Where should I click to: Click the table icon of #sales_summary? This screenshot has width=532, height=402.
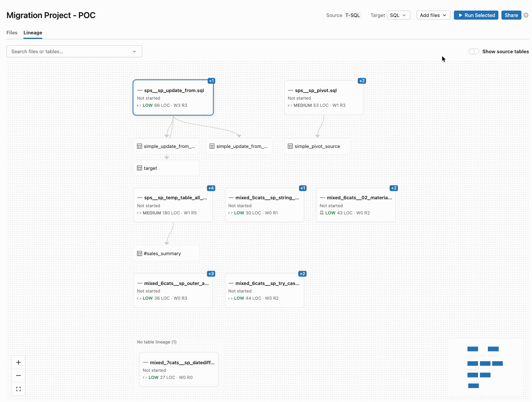pyautogui.click(x=139, y=253)
